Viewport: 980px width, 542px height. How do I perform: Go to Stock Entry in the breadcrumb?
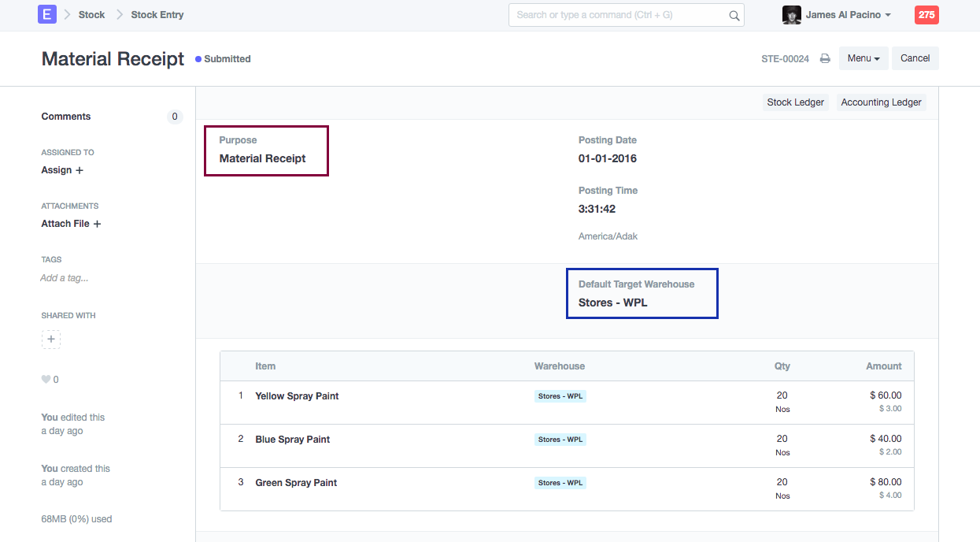(x=157, y=15)
